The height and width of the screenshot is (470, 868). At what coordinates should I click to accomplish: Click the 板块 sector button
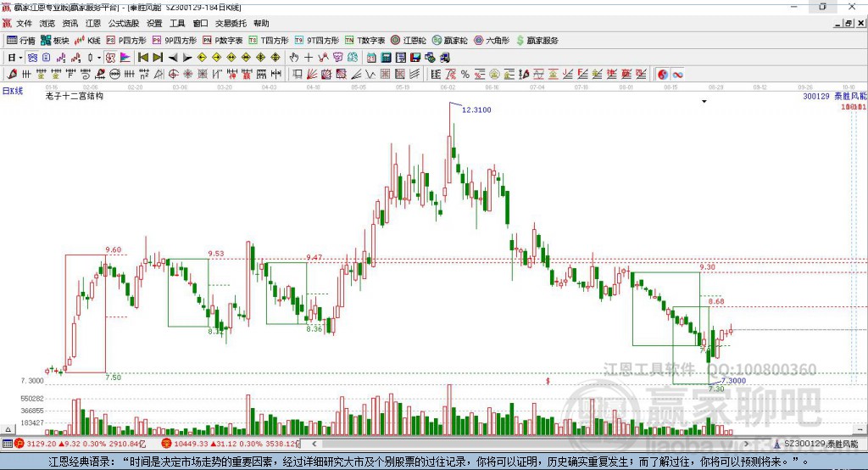[x=55, y=41]
